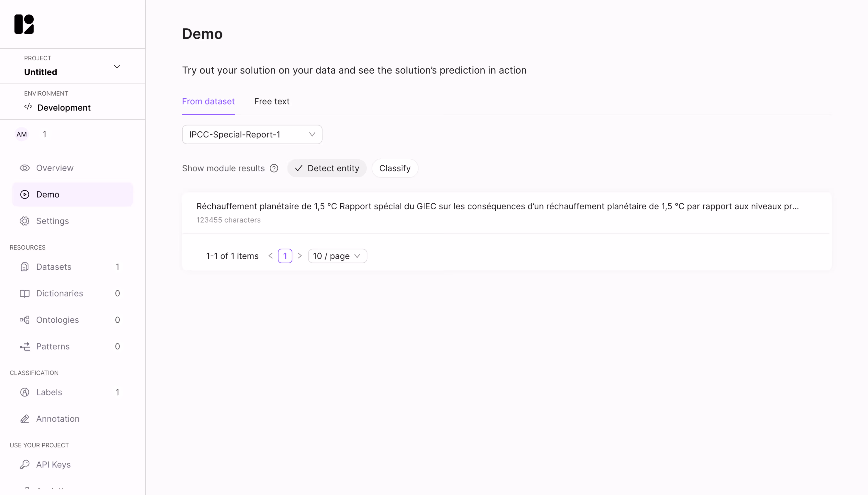
Task: Click the Show module results help icon
Action: (274, 168)
